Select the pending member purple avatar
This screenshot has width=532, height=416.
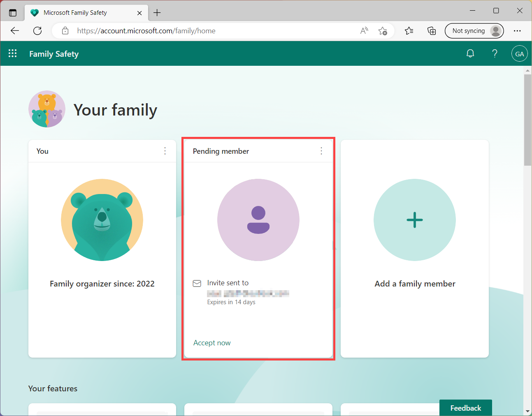click(258, 220)
